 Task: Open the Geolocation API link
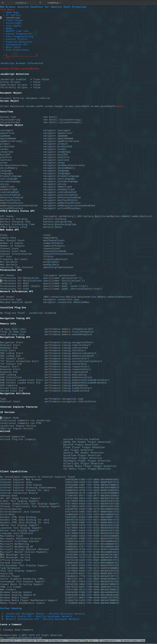coord(17,45)
